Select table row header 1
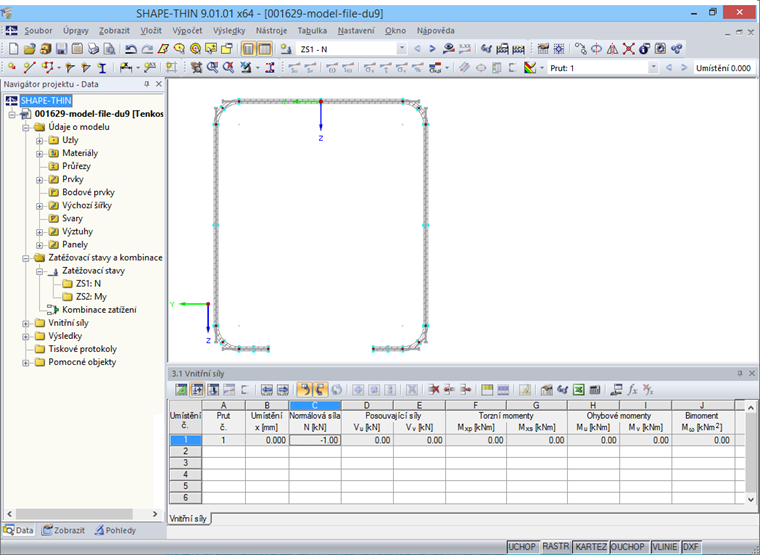760x555 pixels. coord(185,440)
